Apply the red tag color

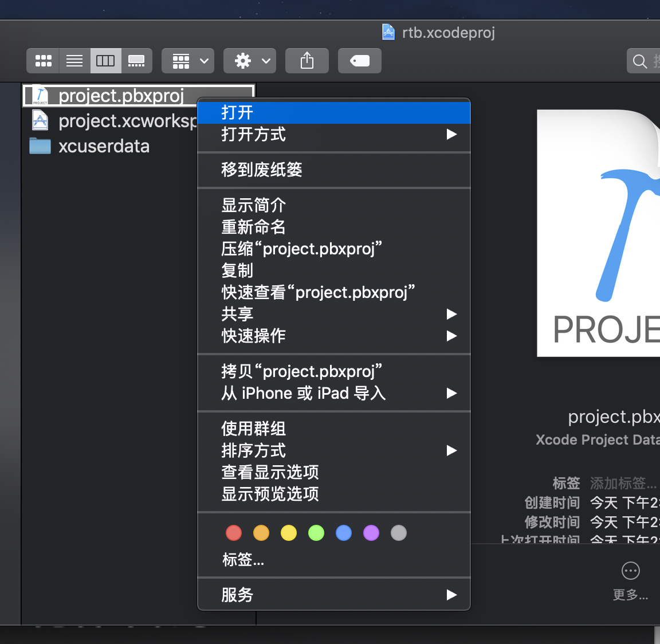(234, 533)
